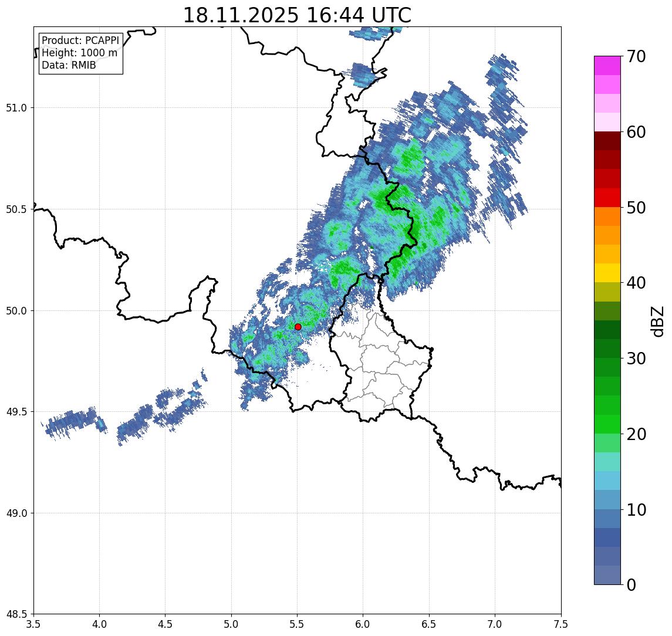This screenshot has width=672, height=636.
Task: Click the dark red colorbar segment below 60
Action: (x=607, y=141)
